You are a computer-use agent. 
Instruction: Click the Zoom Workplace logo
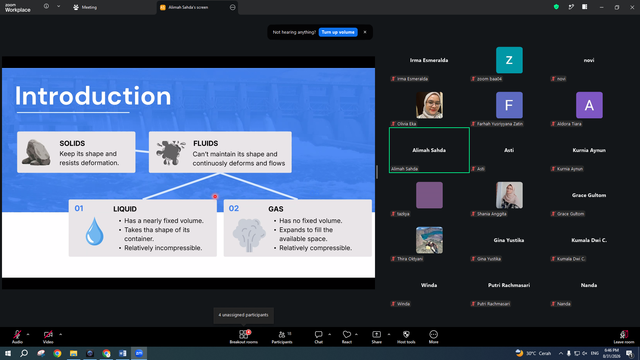(x=18, y=7)
